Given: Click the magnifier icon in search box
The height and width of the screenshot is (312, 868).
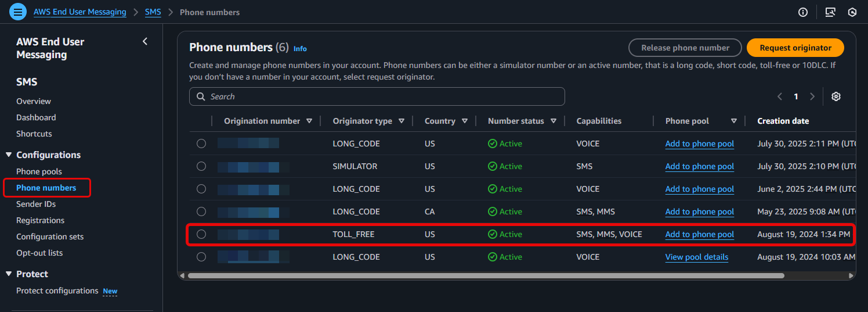Looking at the screenshot, I should coord(201,96).
